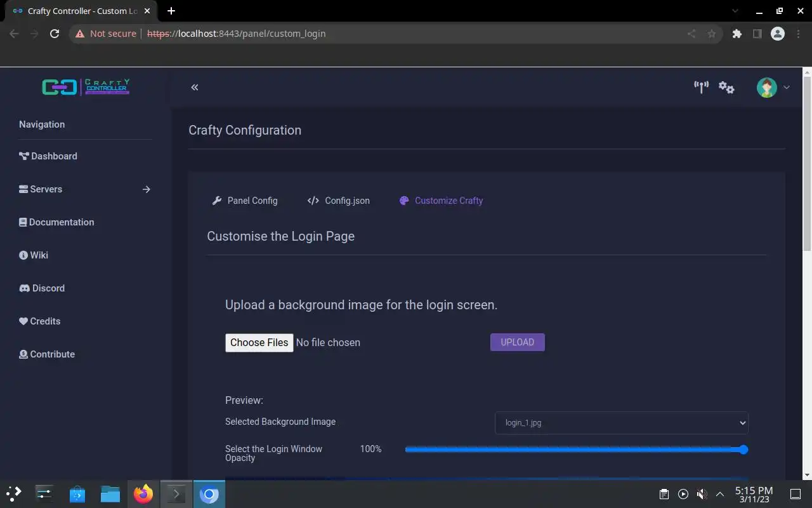Switch to the Config.json tab

[x=338, y=201]
